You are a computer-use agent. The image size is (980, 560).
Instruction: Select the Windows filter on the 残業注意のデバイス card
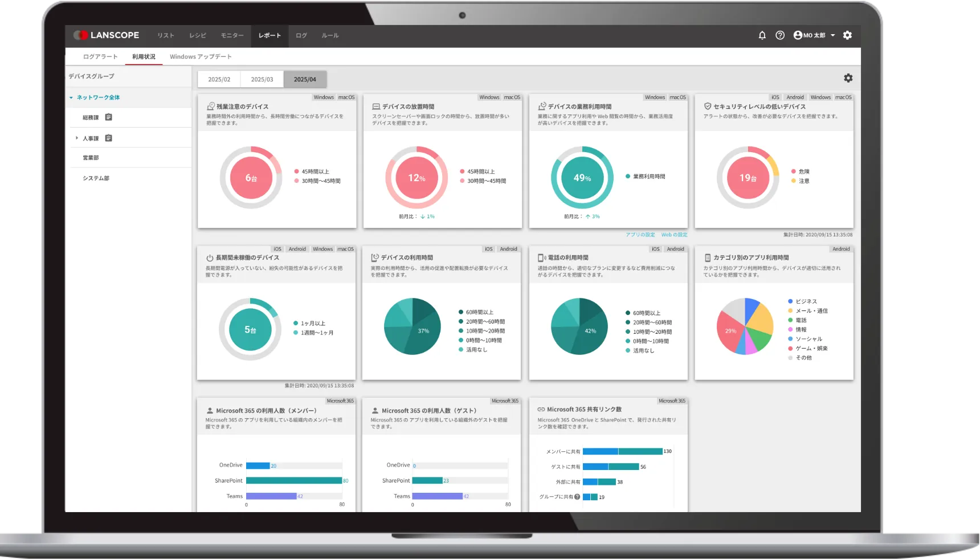coord(323,97)
